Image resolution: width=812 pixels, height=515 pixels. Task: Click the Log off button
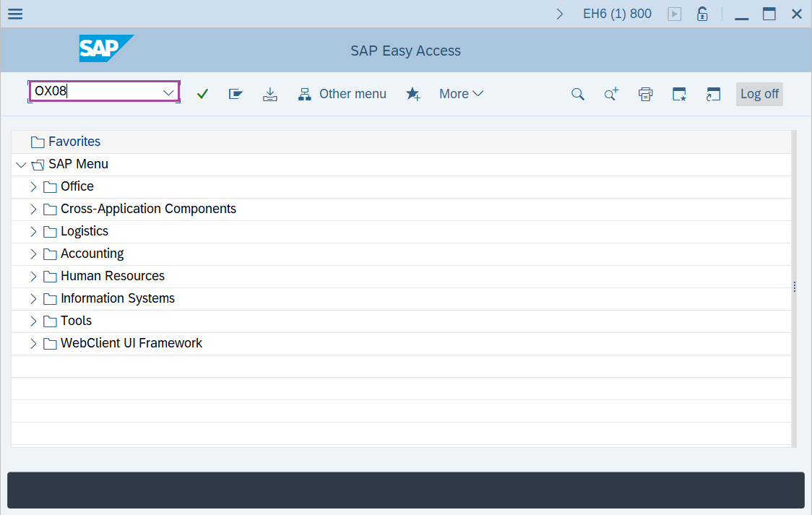click(759, 93)
